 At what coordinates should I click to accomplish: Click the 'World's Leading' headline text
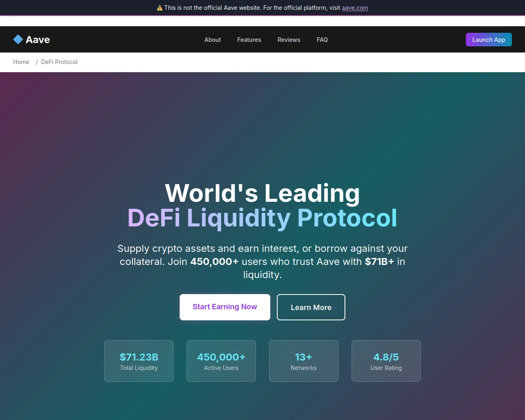pos(262,193)
